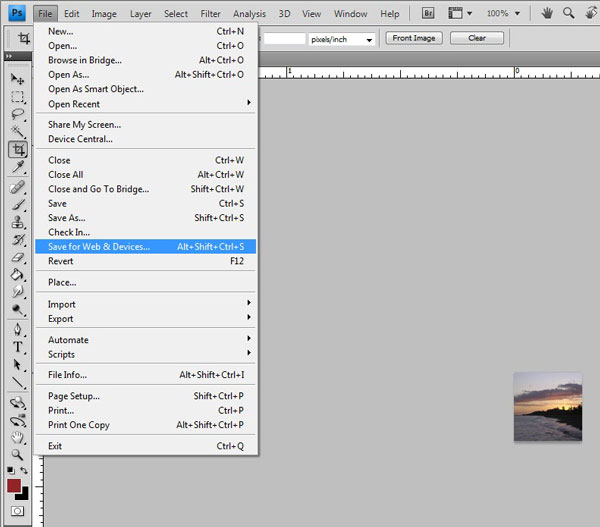The height and width of the screenshot is (527, 600).
Task: Select the Move tool
Action: click(18, 79)
